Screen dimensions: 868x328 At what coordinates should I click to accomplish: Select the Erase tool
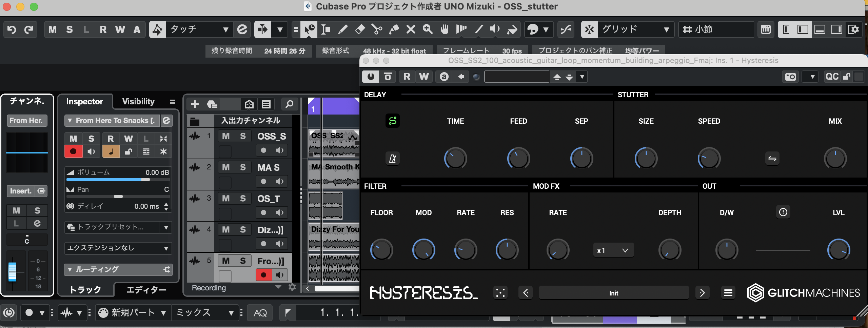click(360, 29)
